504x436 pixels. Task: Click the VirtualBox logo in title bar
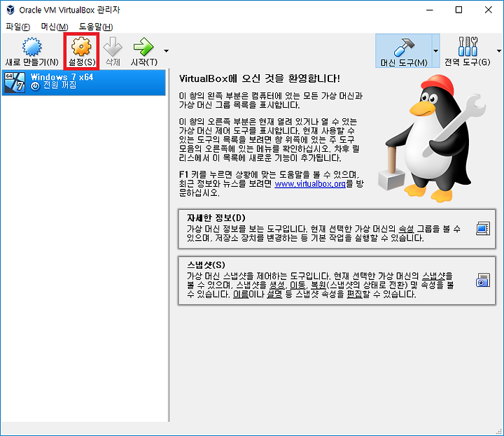[10, 10]
